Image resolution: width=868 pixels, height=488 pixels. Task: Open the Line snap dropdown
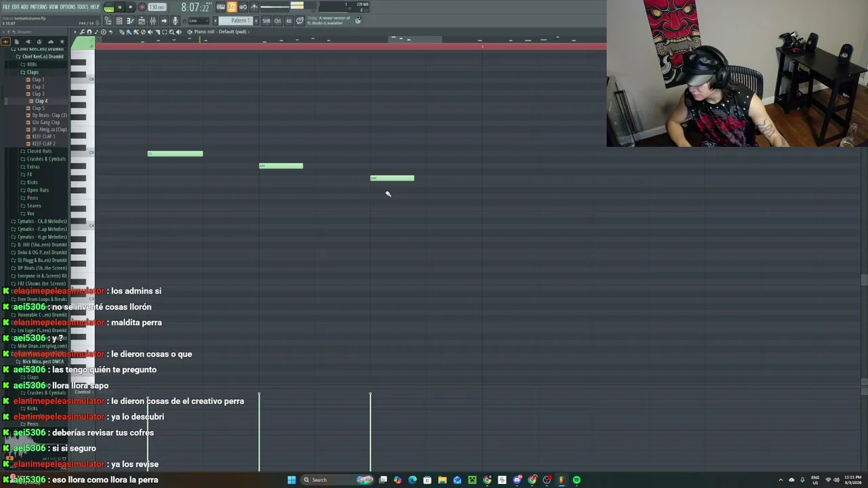[x=197, y=21]
